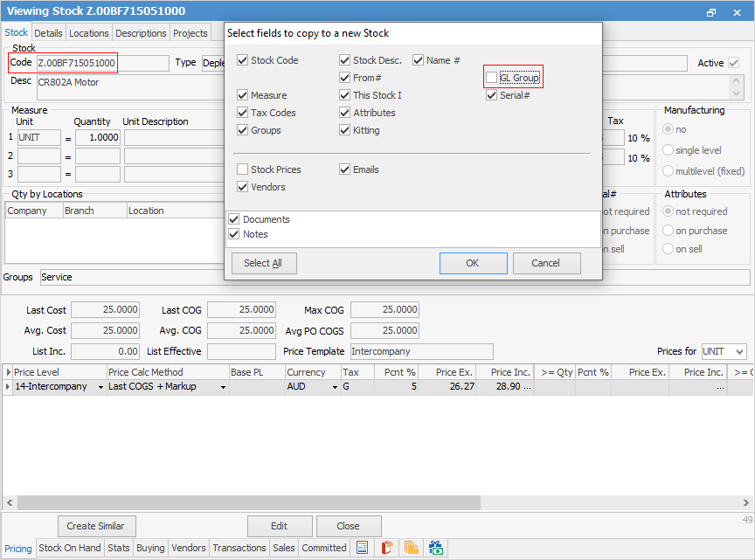Toggle the Active checkbox
The image size is (755, 560).
click(x=733, y=63)
